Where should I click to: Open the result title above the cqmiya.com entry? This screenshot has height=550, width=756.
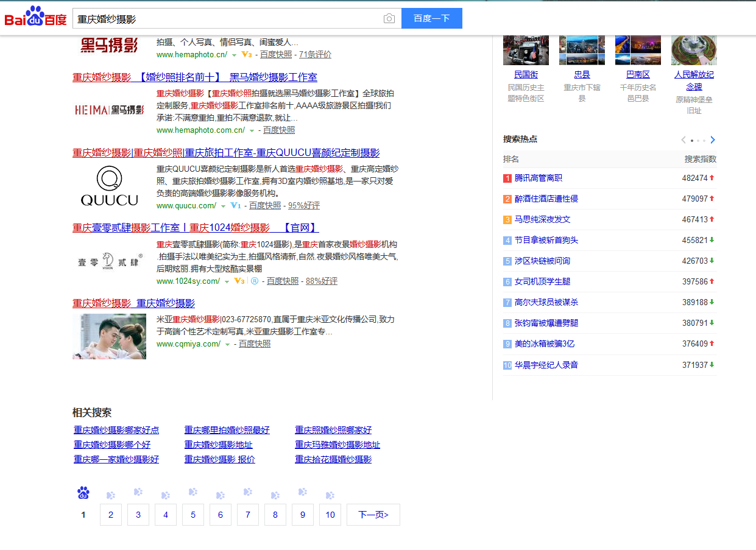[x=133, y=303]
